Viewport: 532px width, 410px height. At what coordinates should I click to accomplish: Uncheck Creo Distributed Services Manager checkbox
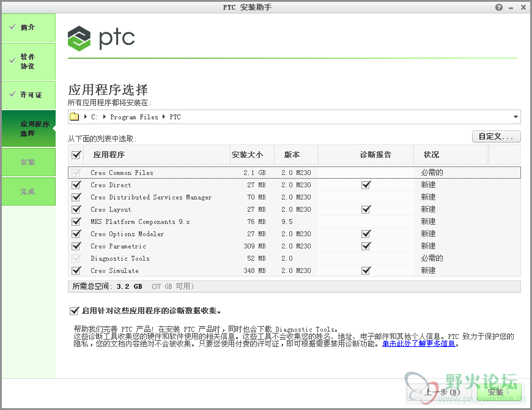tap(76, 197)
